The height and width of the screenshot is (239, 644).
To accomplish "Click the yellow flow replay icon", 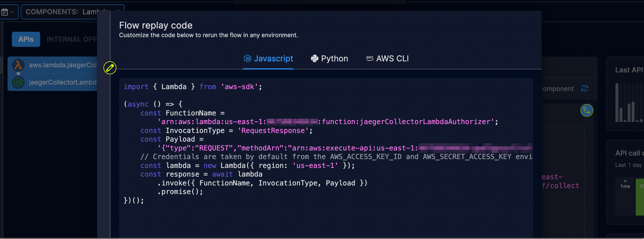I will coord(587,110).
